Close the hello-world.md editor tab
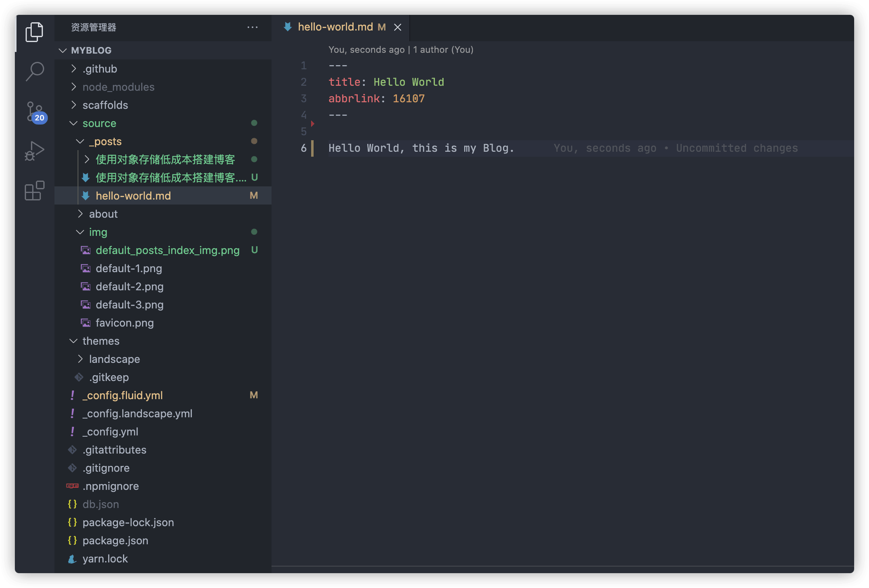 point(398,26)
